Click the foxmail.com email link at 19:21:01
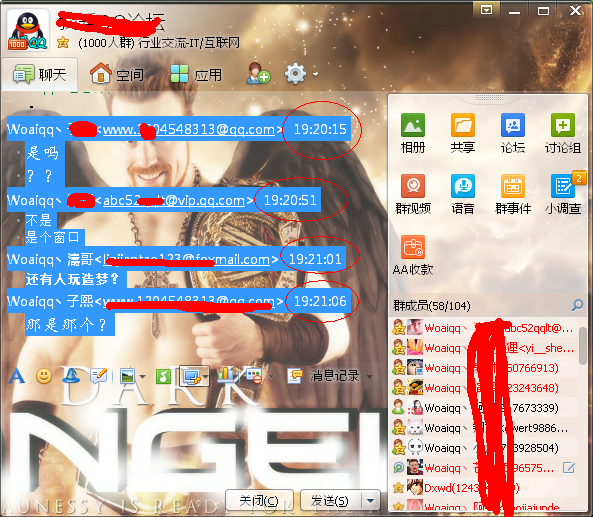This screenshot has width=593, height=517. click(x=186, y=259)
